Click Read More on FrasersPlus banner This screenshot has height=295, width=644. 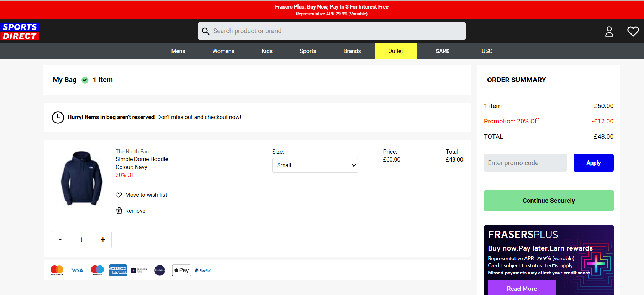point(522,288)
